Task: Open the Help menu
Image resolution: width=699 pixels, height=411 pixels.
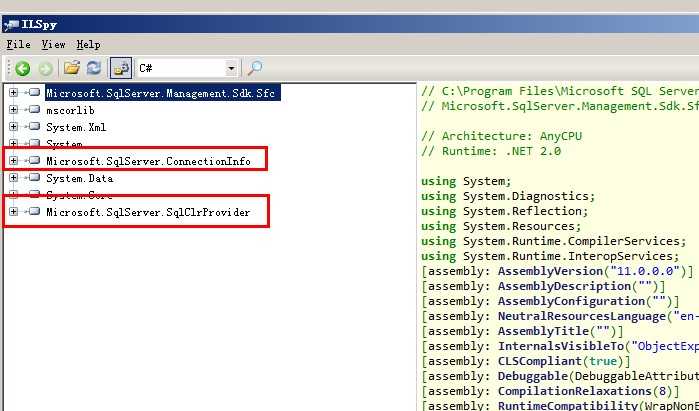Action: [x=88, y=45]
